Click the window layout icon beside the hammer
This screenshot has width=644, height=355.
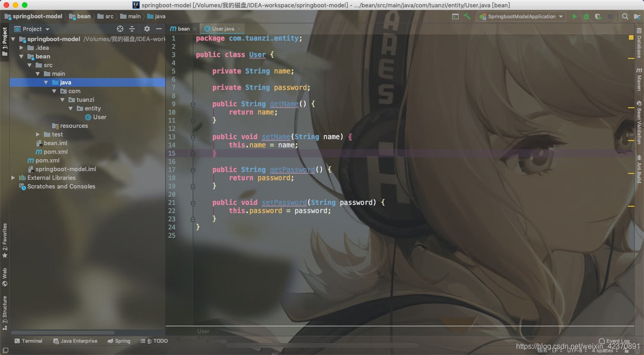point(455,16)
